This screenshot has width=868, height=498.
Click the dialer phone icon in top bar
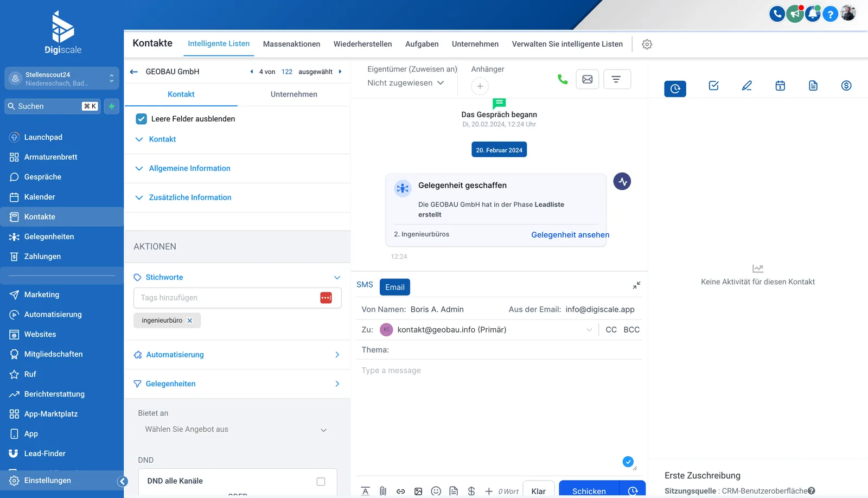(777, 14)
